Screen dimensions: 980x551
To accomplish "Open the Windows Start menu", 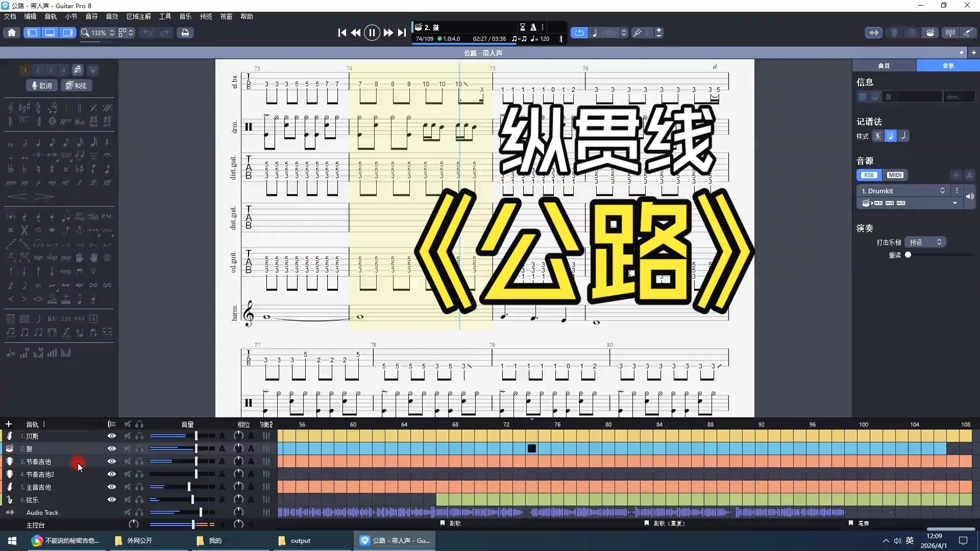I will (12, 541).
